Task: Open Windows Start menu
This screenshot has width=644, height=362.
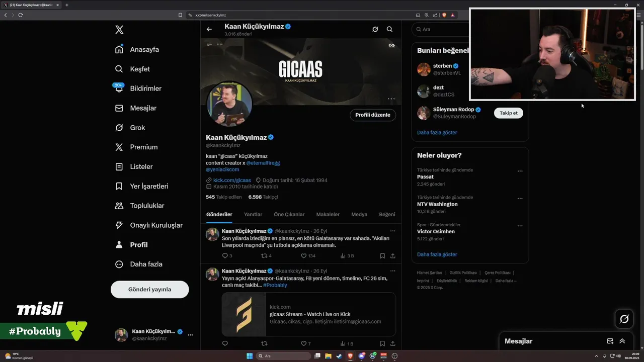Action: tap(250, 356)
